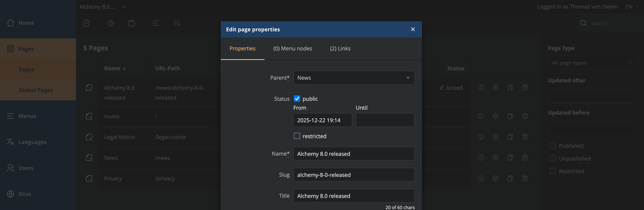This screenshot has height=210, width=644.
Task: Enable the restricted checkbox
Action: [297, 136]
